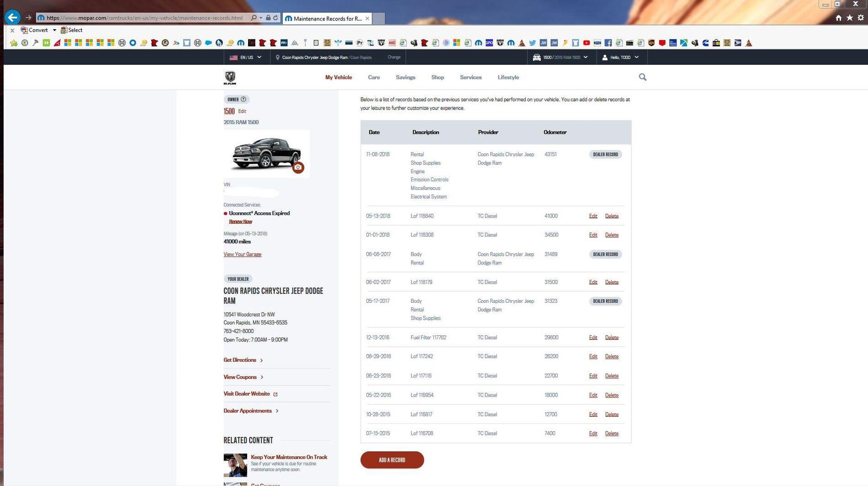Click the Add to Favorites bar star icon
This screenshot has width=868, height=486.
pyautogui.click(x=14, y=43)
